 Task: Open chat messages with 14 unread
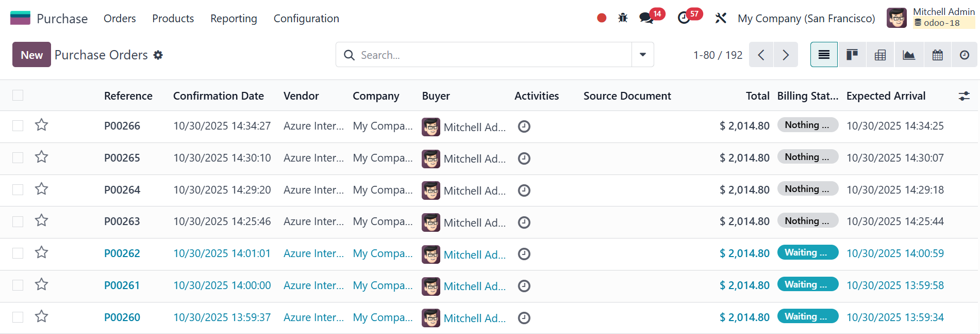click(646, 18)
